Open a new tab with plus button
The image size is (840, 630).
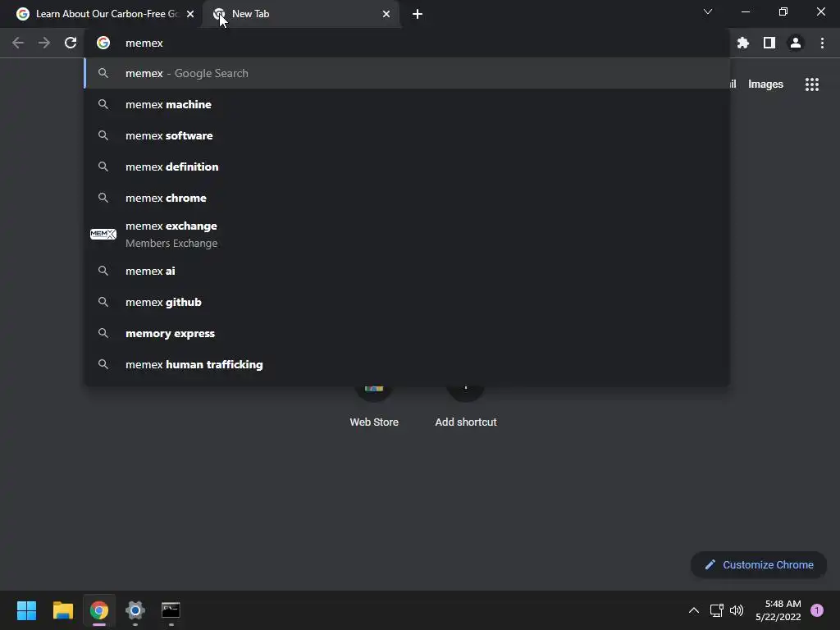click(418, 14)
